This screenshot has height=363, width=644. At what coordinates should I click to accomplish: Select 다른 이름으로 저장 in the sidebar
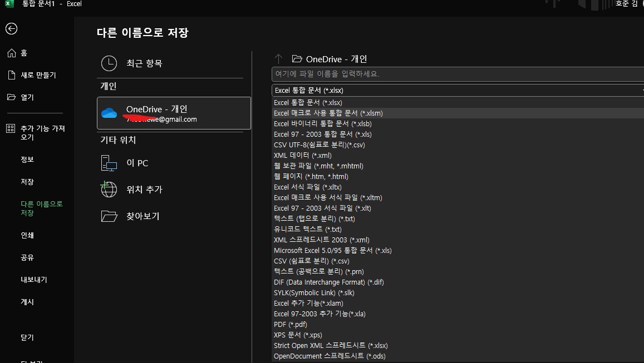tap(42, 208)
